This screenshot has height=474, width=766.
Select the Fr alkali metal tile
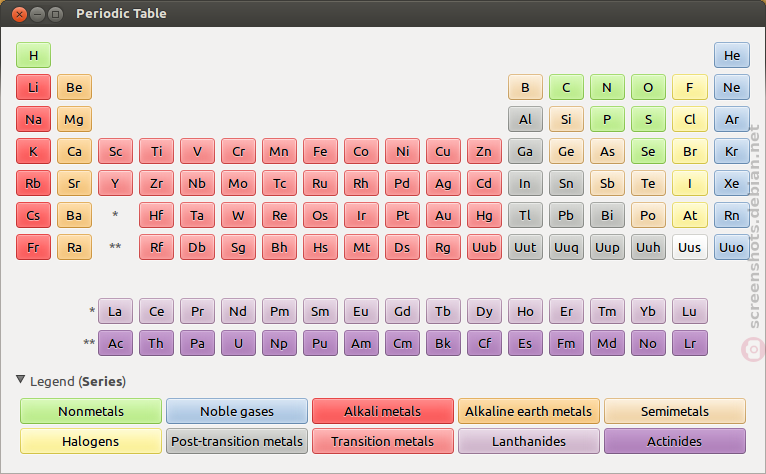pyautogui.click(x=33, y=247)
